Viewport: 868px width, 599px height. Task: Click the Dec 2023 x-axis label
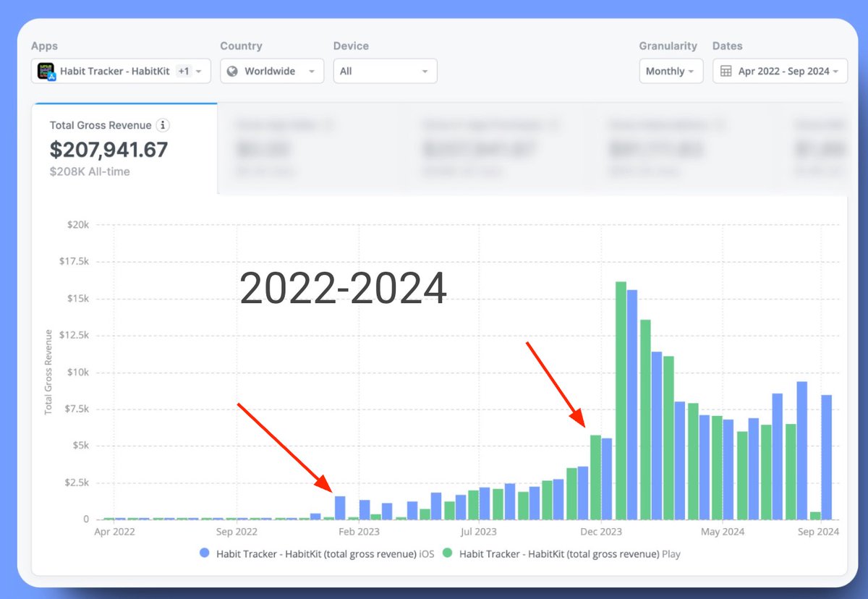[x=601, y=532]
